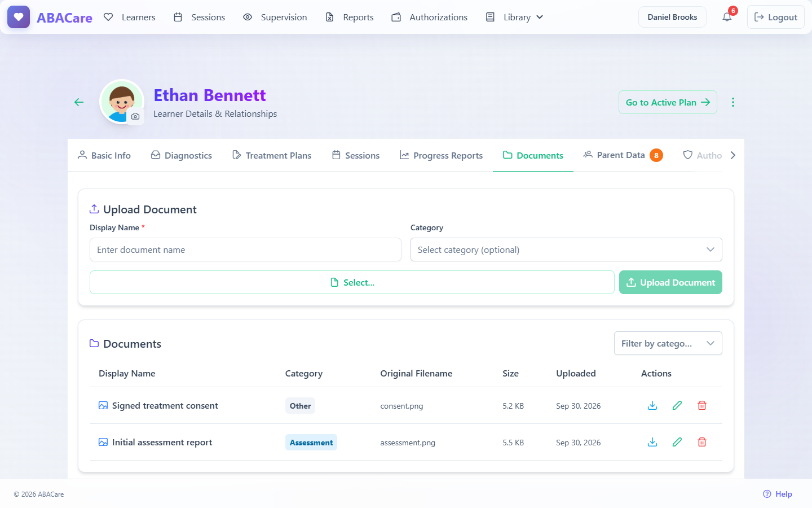
Task: Change profile photo via camera icon
Action: 135,116
